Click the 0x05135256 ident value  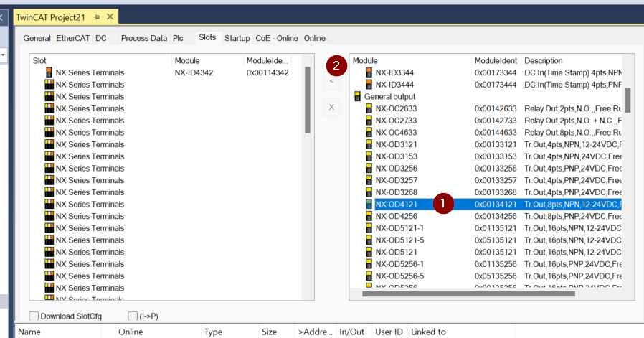point(496,276)
